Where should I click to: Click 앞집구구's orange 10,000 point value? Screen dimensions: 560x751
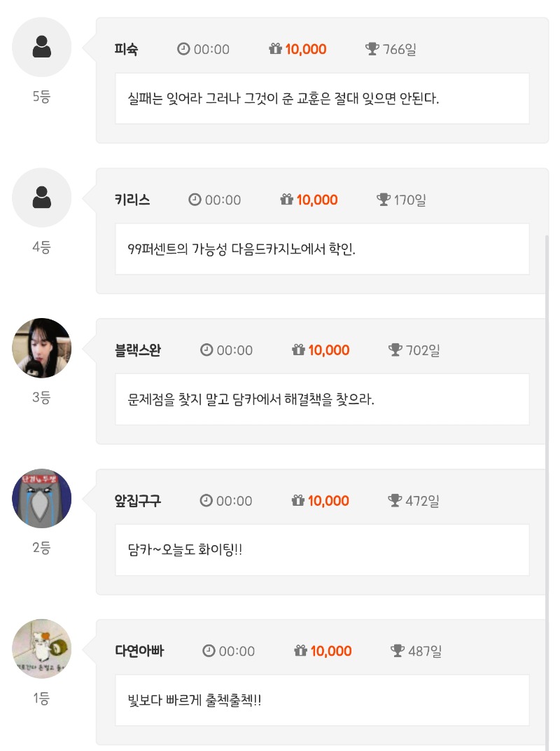[328, 500]
